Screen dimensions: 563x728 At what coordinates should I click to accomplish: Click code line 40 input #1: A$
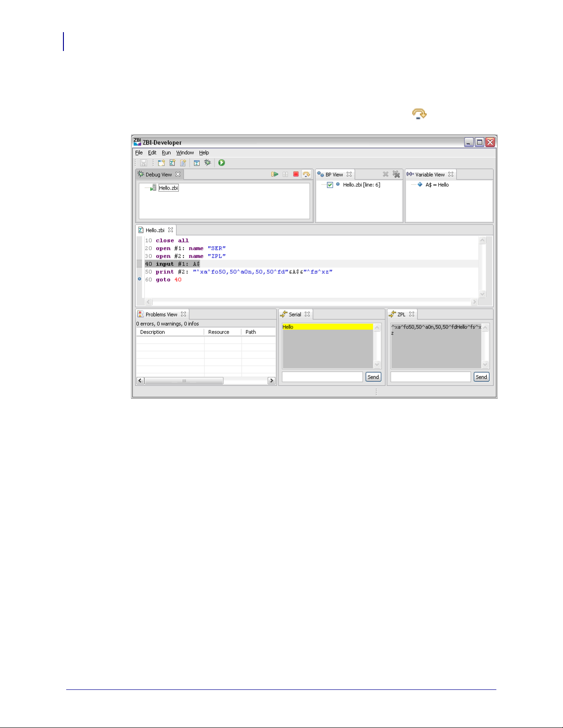point(172,264)
